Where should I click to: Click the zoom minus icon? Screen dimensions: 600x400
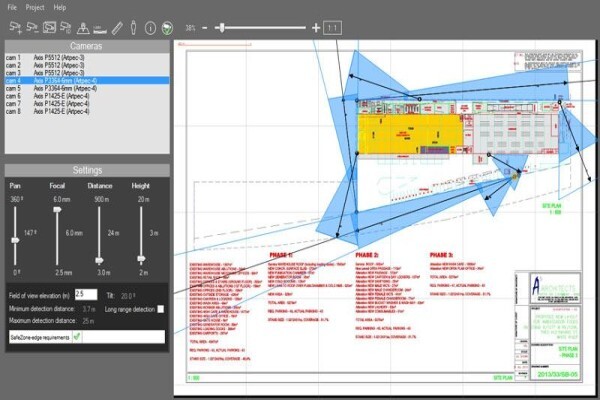pyautogui.click(x=205, y=28)
